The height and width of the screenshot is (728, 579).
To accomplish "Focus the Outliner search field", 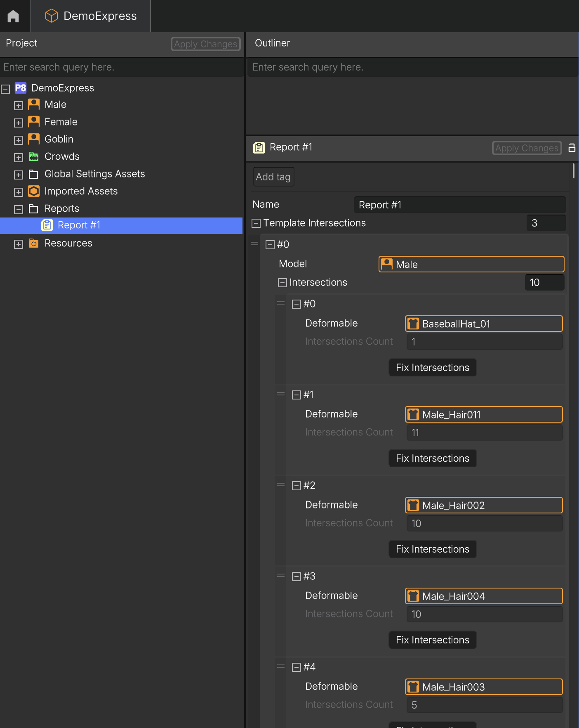I will coord(412,67).
